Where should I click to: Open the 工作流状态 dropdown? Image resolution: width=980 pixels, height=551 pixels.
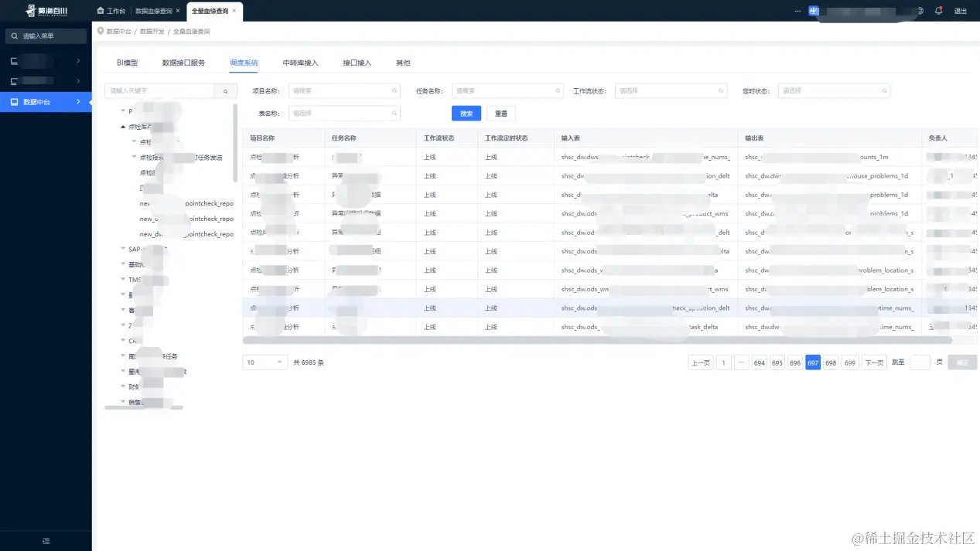tap(671, 91)
